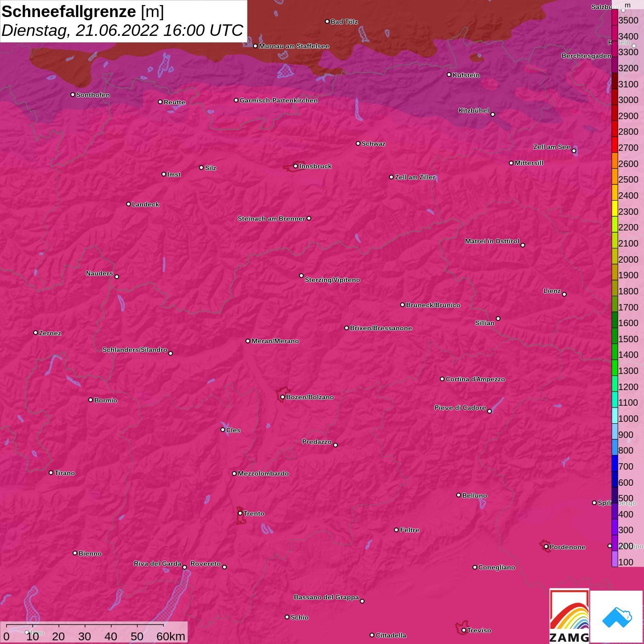Select the 3500 m legend color swatch
Image resolution: width=644 pixels, height=644 pixels.
(x=615, y=17)
